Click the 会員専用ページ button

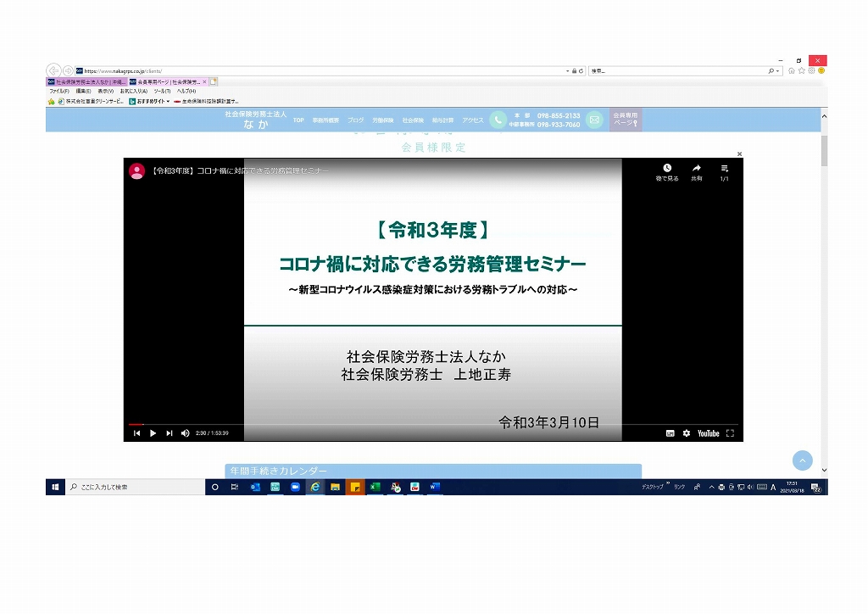point(625,120)
